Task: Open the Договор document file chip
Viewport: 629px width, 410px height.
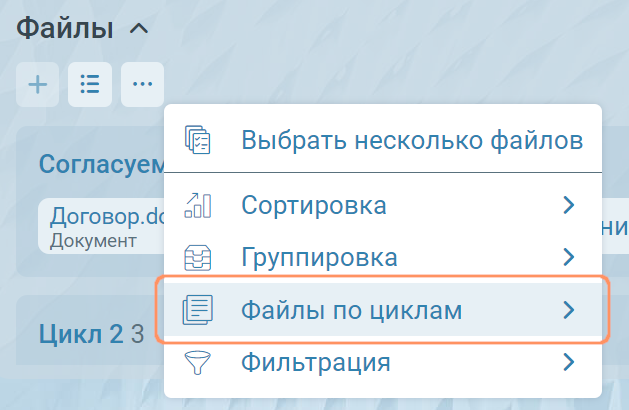Action: tap(100, 225)
